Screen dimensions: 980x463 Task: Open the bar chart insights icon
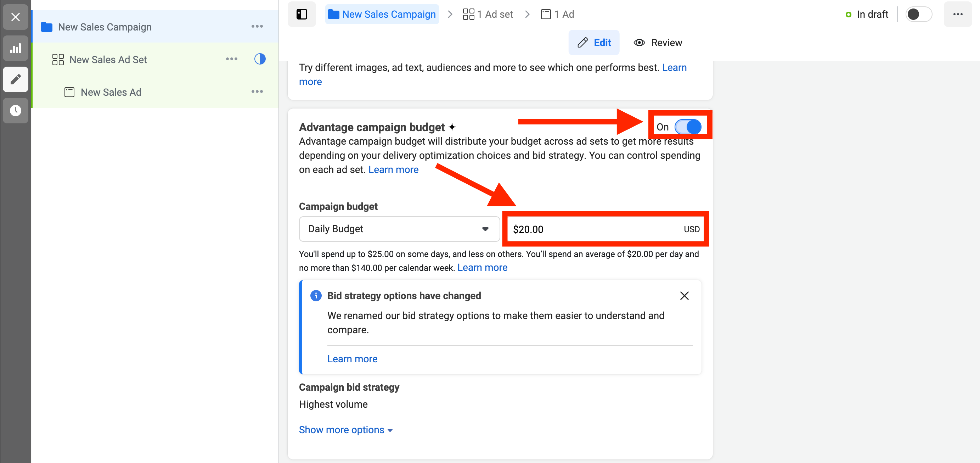15,48
